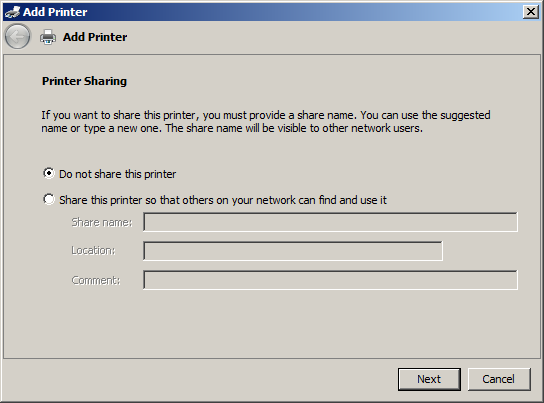The width and height of the screenshot is (544, 403).
Task: Click the Do not share this printer label text
Action: (118, 174)
